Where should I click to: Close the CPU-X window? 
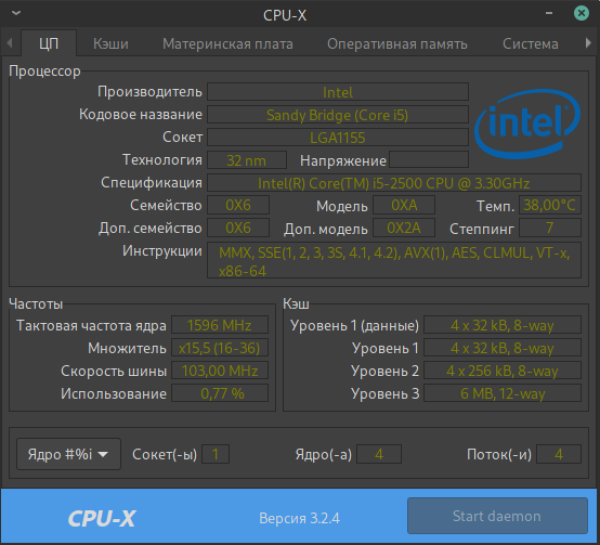point(581,15)
